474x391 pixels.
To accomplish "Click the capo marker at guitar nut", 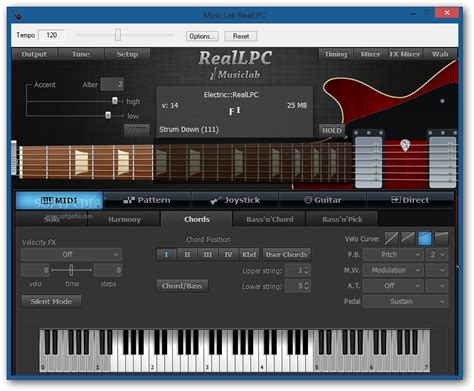I will [x=14, y=158].
